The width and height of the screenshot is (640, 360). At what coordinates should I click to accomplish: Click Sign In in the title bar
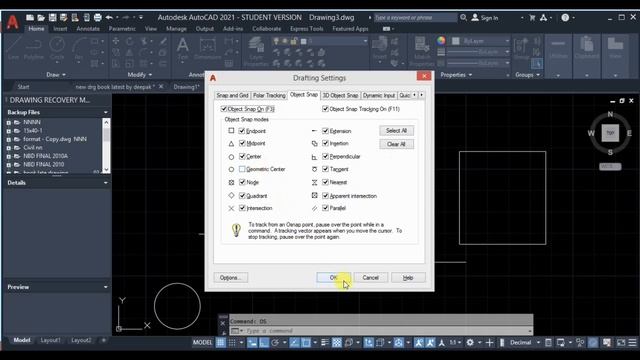coord(485,18)
